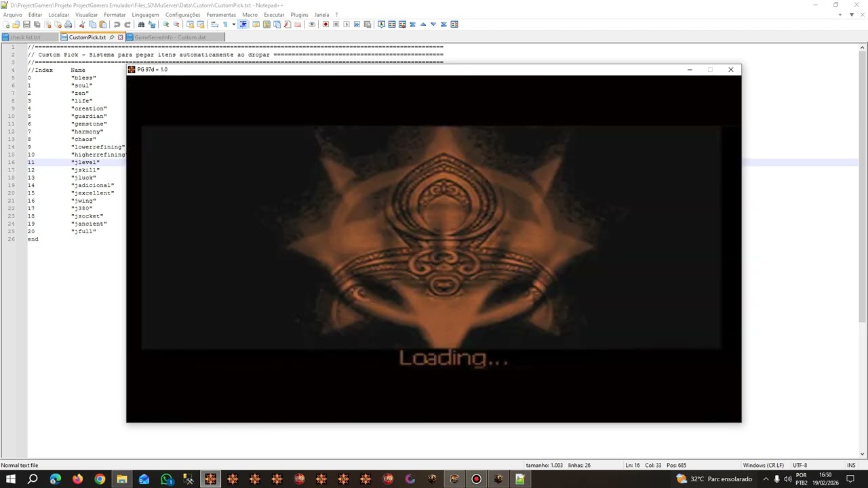Click the Save file toolbar icon

(26, 24)
